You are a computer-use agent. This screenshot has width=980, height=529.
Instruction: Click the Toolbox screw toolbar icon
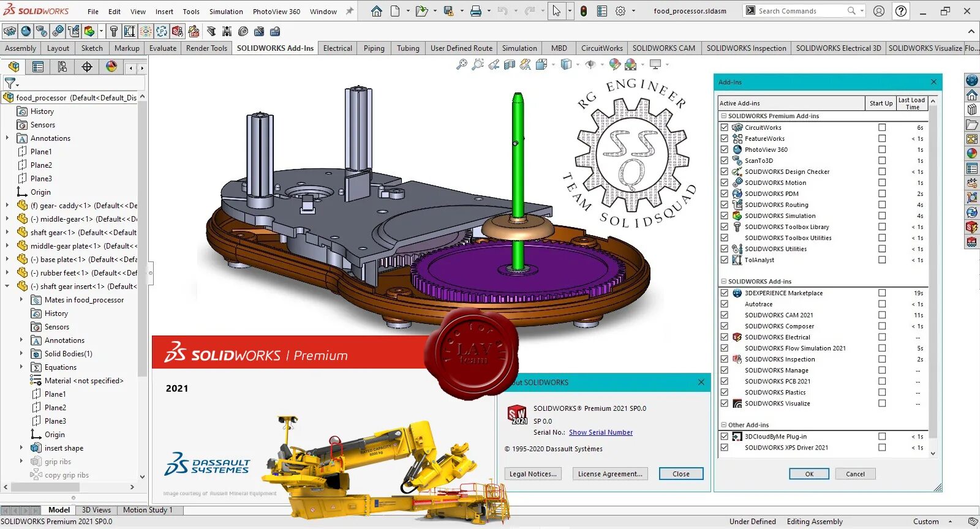(113, 31)
